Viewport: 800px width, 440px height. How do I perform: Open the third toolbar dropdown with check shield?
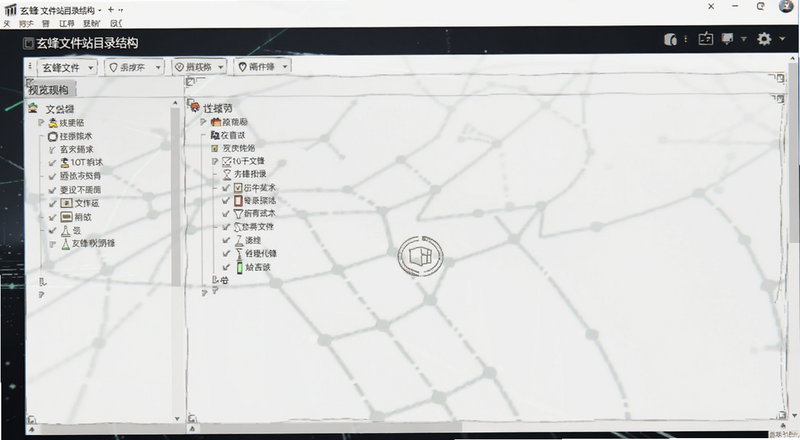199,67
